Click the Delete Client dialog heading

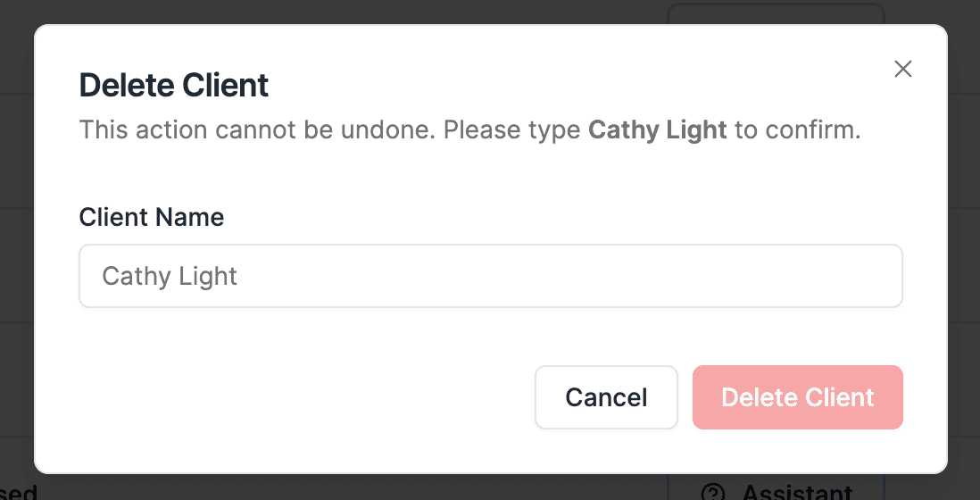point(173,86)
